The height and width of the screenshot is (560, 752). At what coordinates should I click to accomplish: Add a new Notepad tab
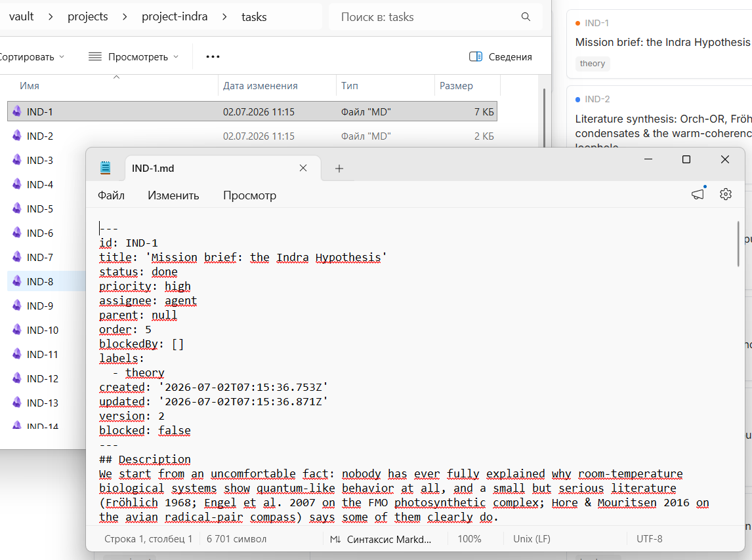coord(339,169)
